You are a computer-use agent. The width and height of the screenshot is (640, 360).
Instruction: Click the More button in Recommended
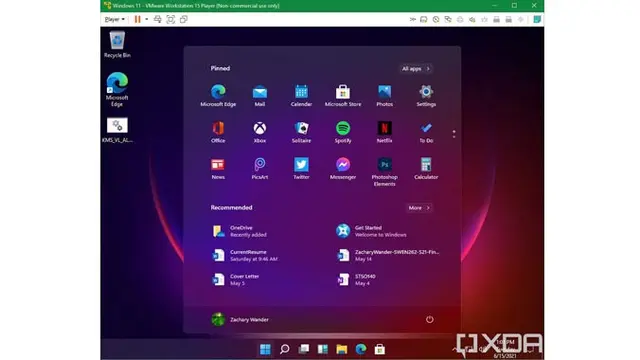pos(419,208)
